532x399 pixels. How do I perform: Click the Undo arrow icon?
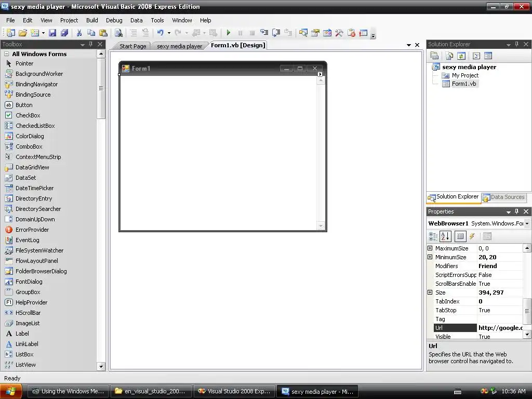click(160, 33)
